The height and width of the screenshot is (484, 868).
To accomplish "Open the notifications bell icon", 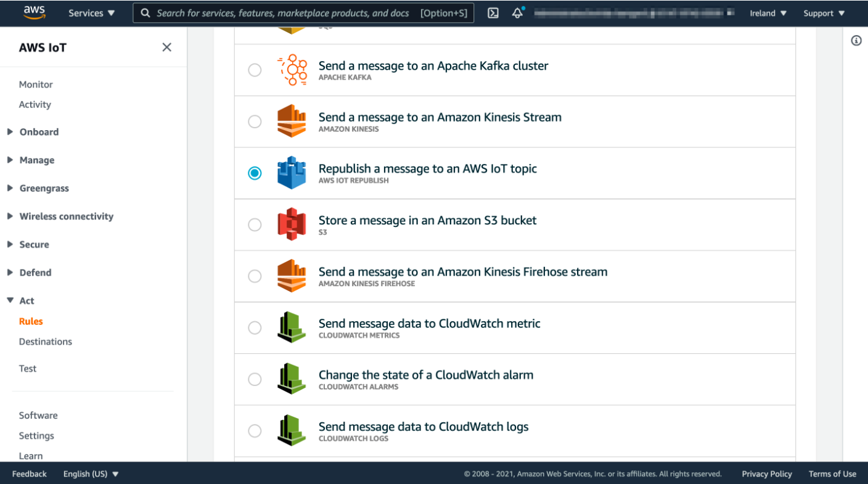I will click(x=518, y=13).
